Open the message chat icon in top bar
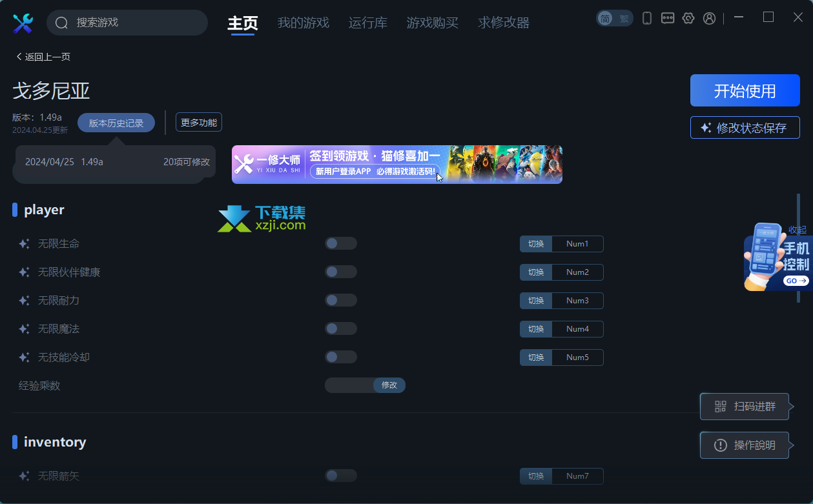Screen dimensions: 813x504 click(668, 18)
